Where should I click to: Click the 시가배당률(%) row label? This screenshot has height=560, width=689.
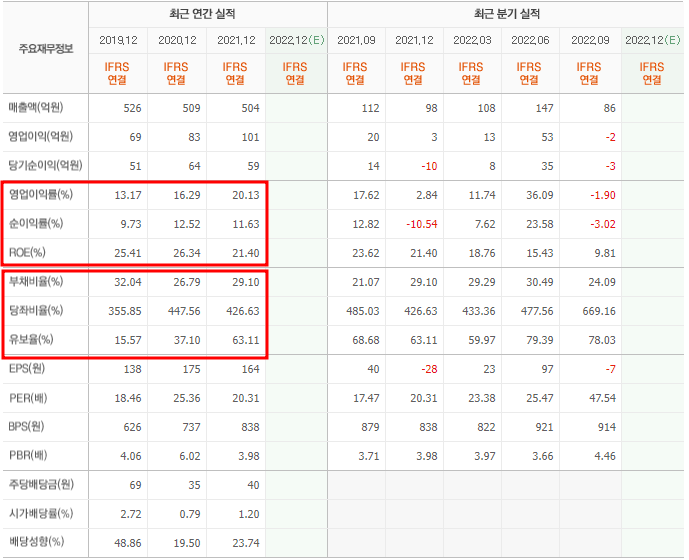tap(40, 514)
